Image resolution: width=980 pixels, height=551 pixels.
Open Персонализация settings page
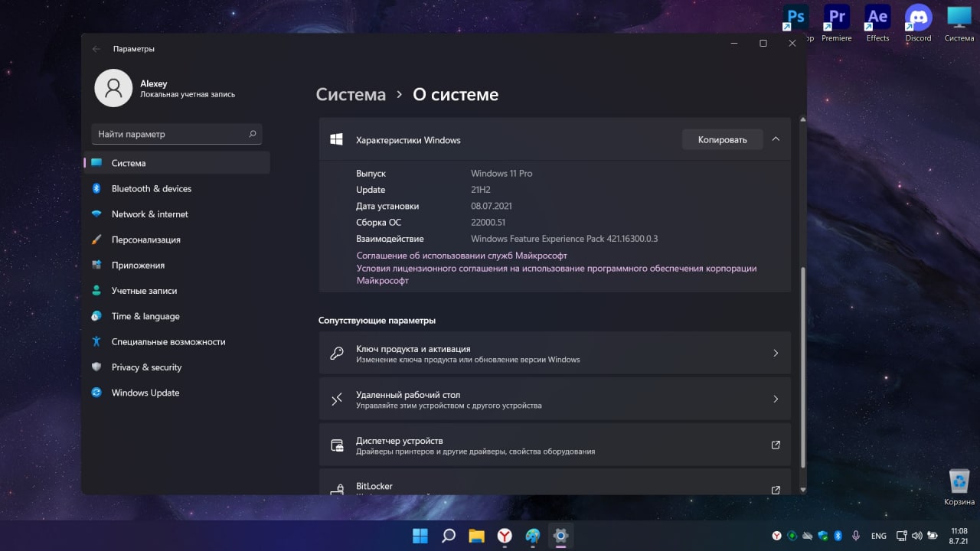[x=177, y=240]
